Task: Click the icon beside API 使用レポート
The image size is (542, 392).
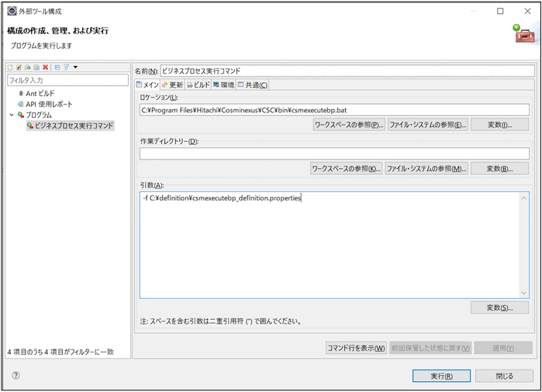Action: tap(21, 104)
